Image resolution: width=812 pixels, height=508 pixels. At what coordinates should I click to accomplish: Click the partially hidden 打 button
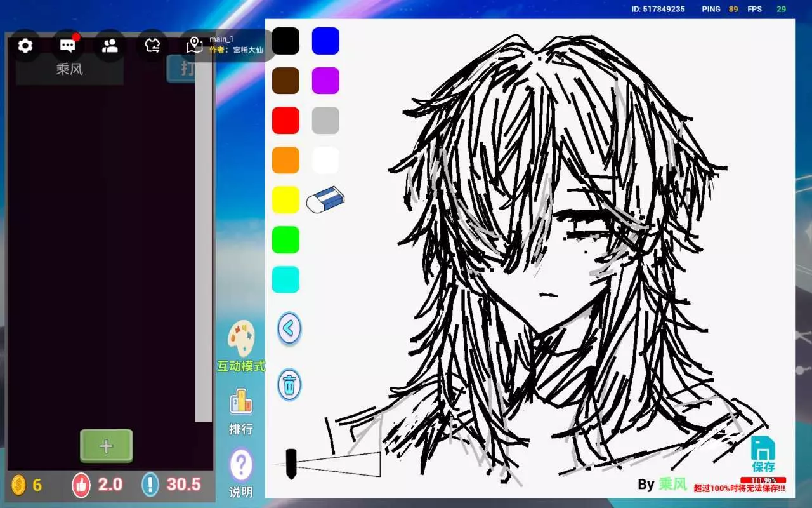coord(181,69)
